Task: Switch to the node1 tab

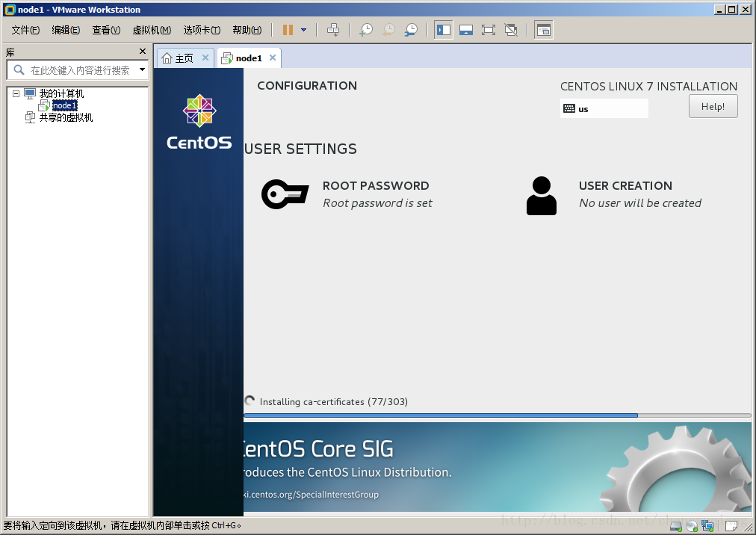Action: tap(249, 58)
